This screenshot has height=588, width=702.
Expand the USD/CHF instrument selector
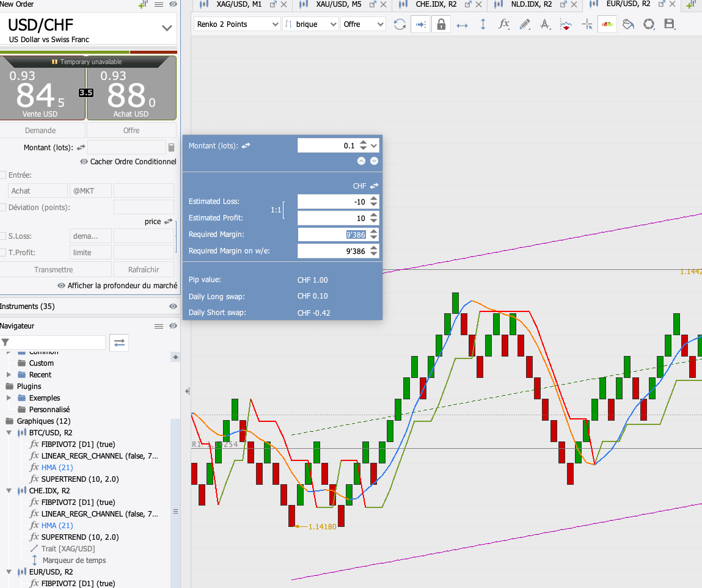166,28
